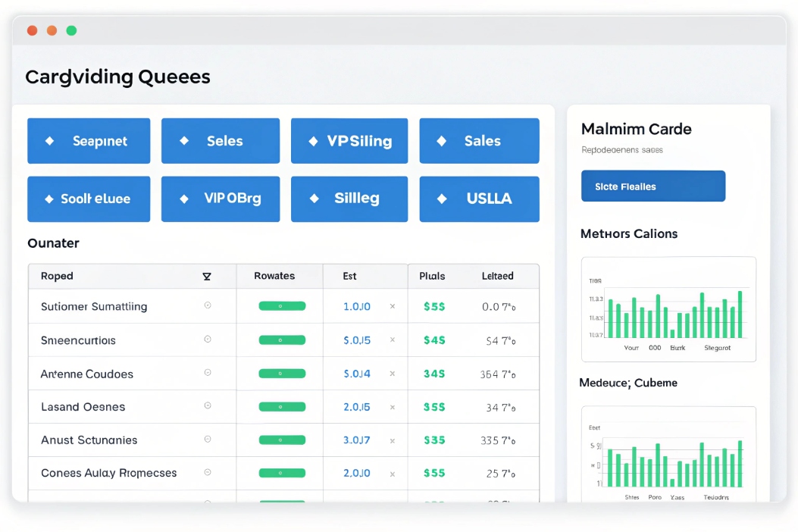This screenshot has height=532, width=798.
Task: Toggle the Rowates switch for Smeencurtiois
Action: (x=281, y=340)
